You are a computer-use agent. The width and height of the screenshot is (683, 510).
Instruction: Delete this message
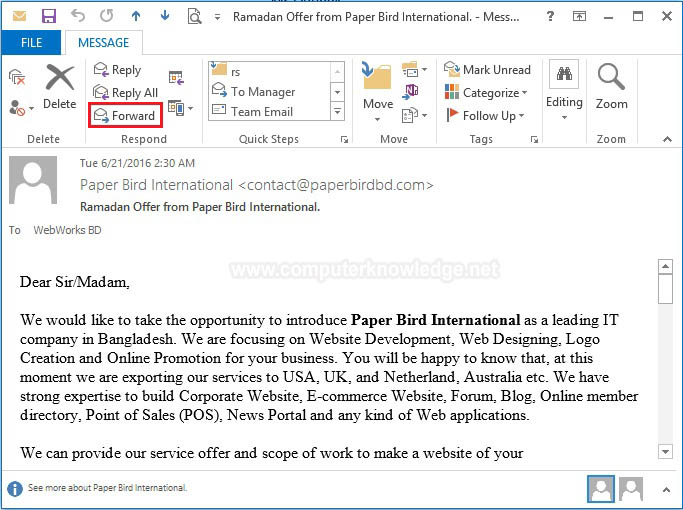click(x=60, y=87)
